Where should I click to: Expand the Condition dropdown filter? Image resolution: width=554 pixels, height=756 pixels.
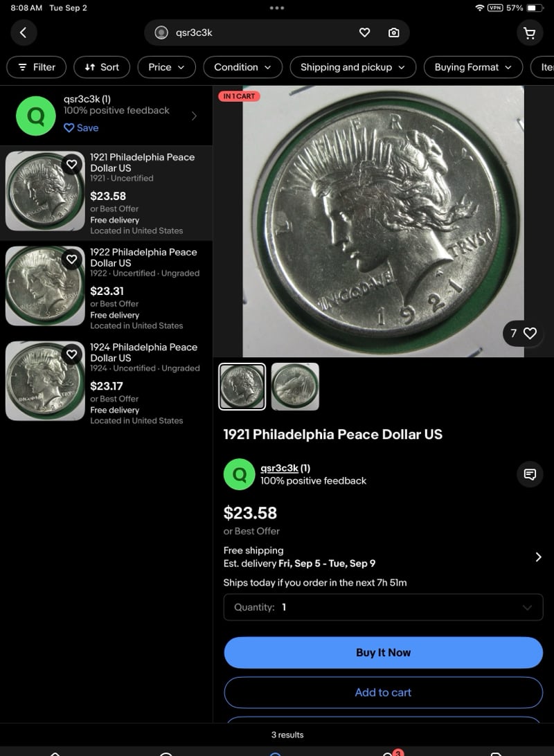coord(242,67)
